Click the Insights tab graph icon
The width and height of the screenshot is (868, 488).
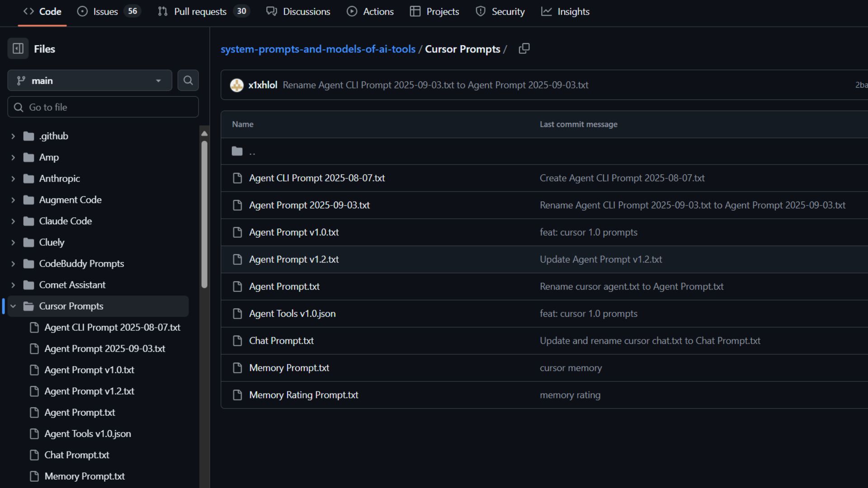(547, 11)
